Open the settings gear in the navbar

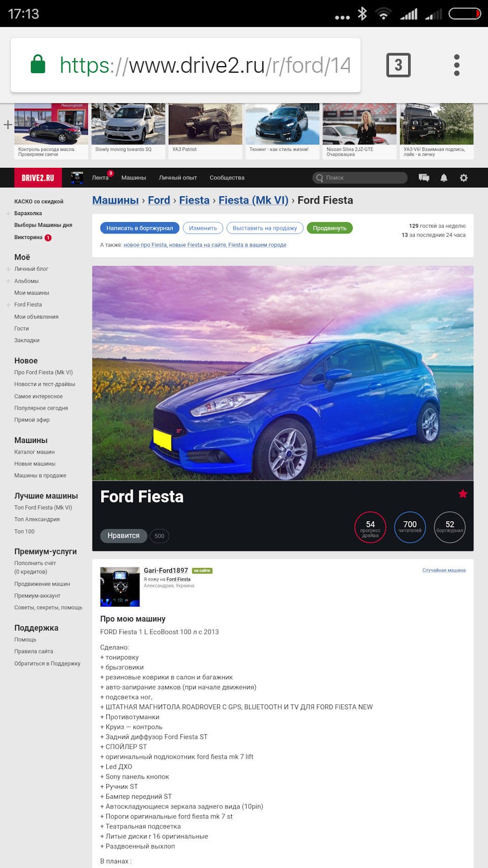tap(464, 178)
